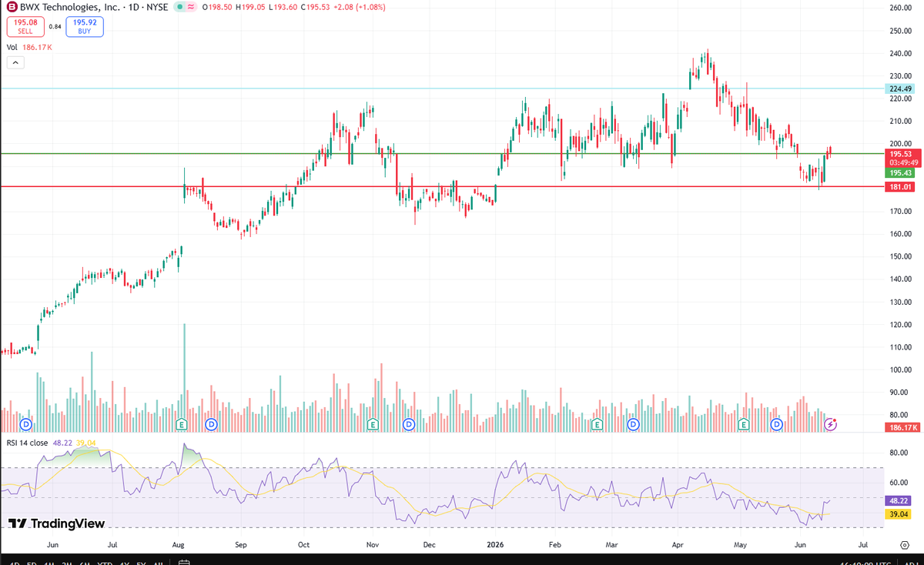Open the earnings E marker in early November
Screen dimensions: 924x565
pyautogui.click(x=373, y=424)
